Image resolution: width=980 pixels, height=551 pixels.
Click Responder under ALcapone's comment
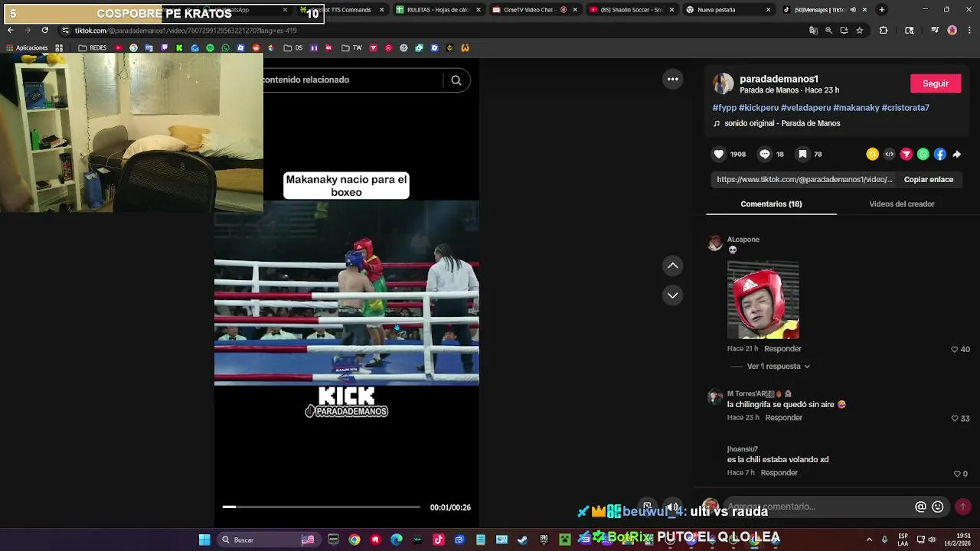coord(782,349)
